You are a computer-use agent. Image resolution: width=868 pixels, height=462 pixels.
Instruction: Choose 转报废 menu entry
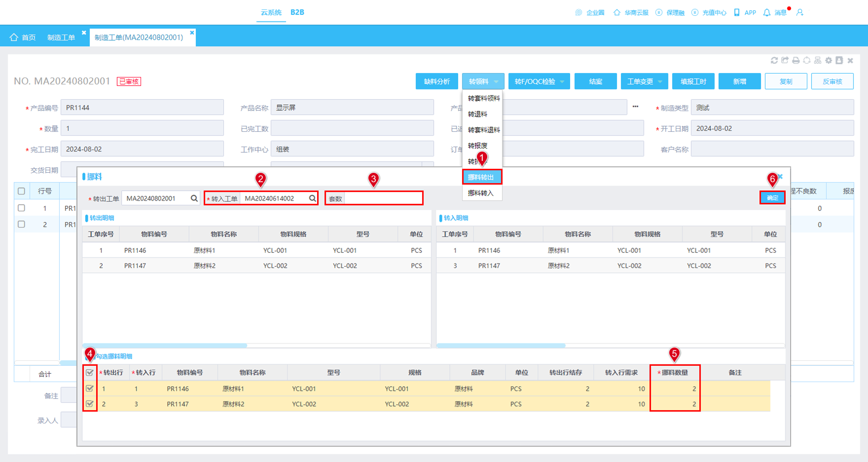click(482, 146)
